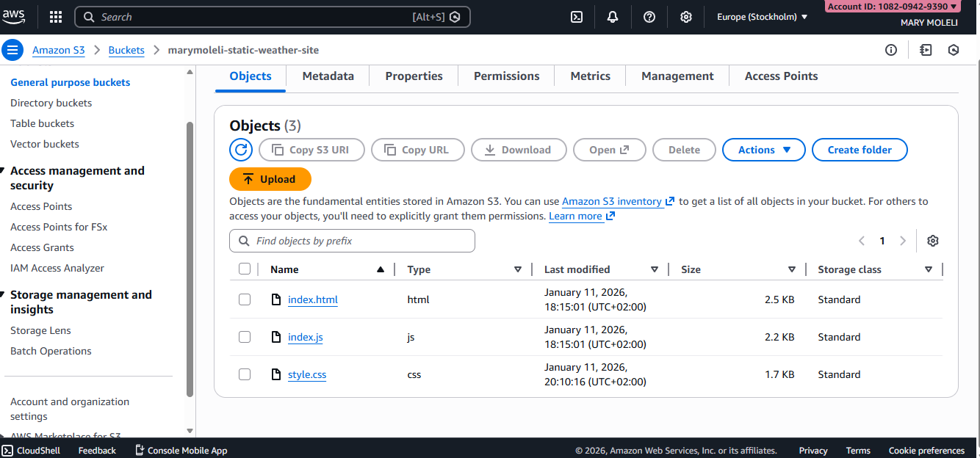Viewport: 980px width, 458px height.
Task: Open the AWS services grid menu
Action: (x=56, y=17)
